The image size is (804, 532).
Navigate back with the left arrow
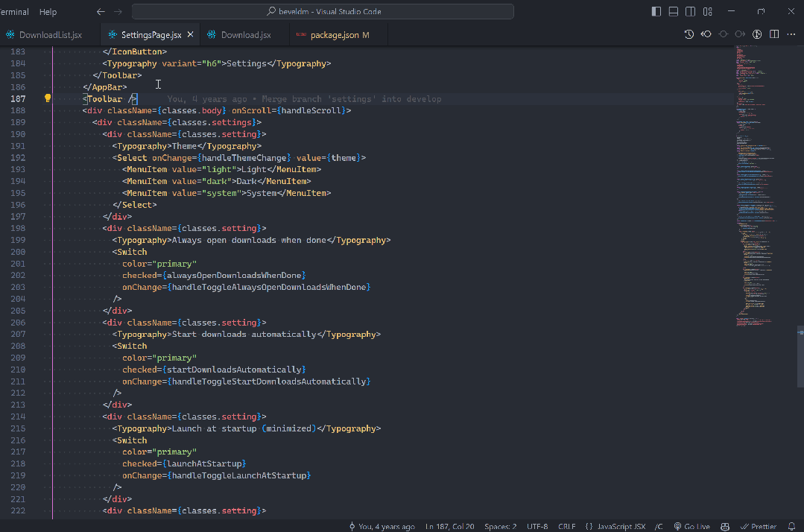(x=101, y=12)
